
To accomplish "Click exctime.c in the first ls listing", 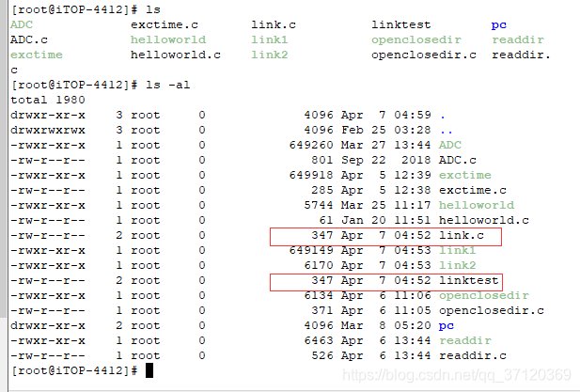I will pos(165,24).
